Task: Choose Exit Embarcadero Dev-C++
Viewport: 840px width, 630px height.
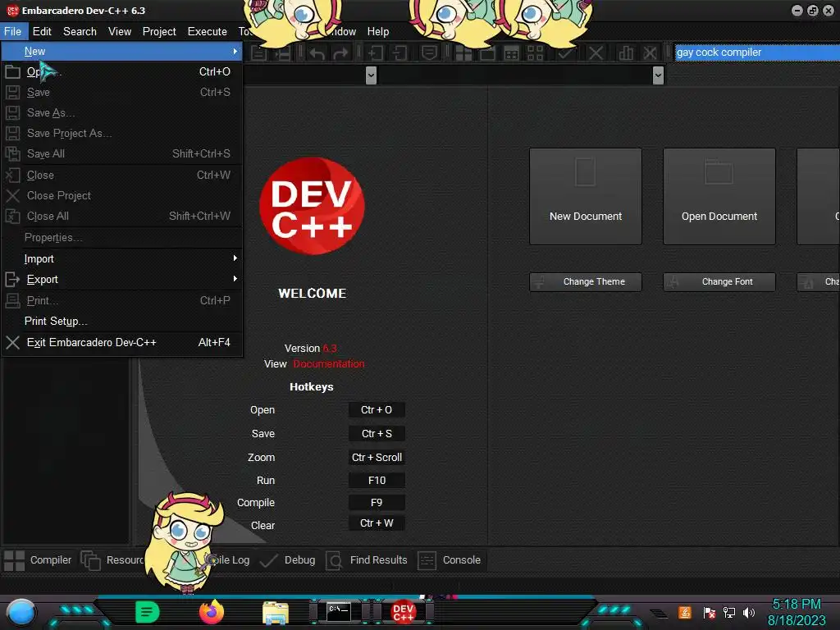Action: click(122, 342)
